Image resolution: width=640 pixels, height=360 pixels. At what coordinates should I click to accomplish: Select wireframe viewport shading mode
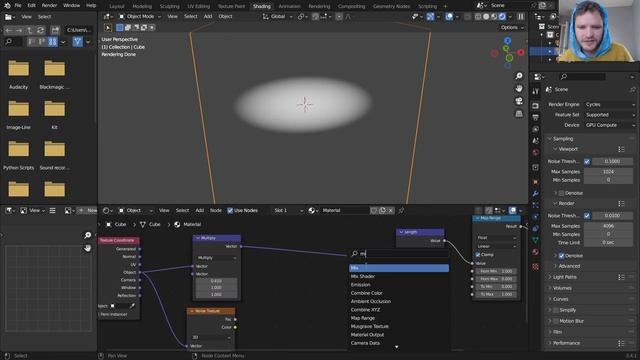[x=478, y=17]
